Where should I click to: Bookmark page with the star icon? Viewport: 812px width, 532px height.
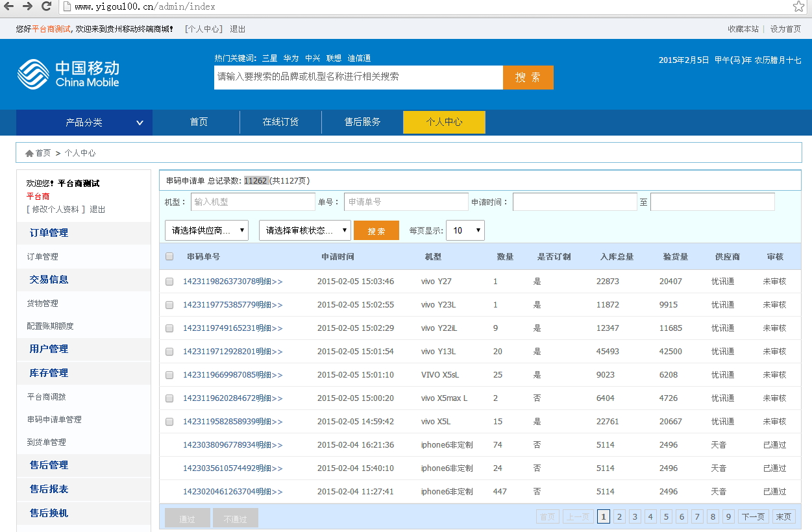798,6
